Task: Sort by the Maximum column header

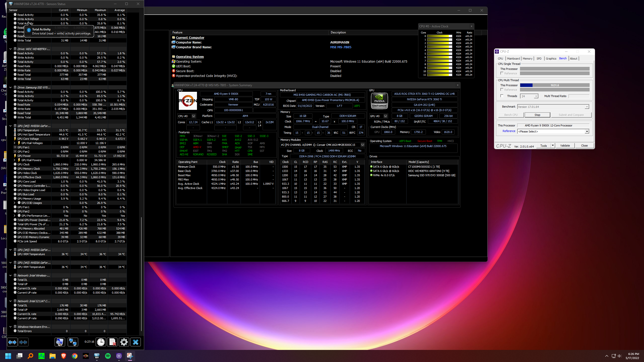Action: (x=100, y=10)
